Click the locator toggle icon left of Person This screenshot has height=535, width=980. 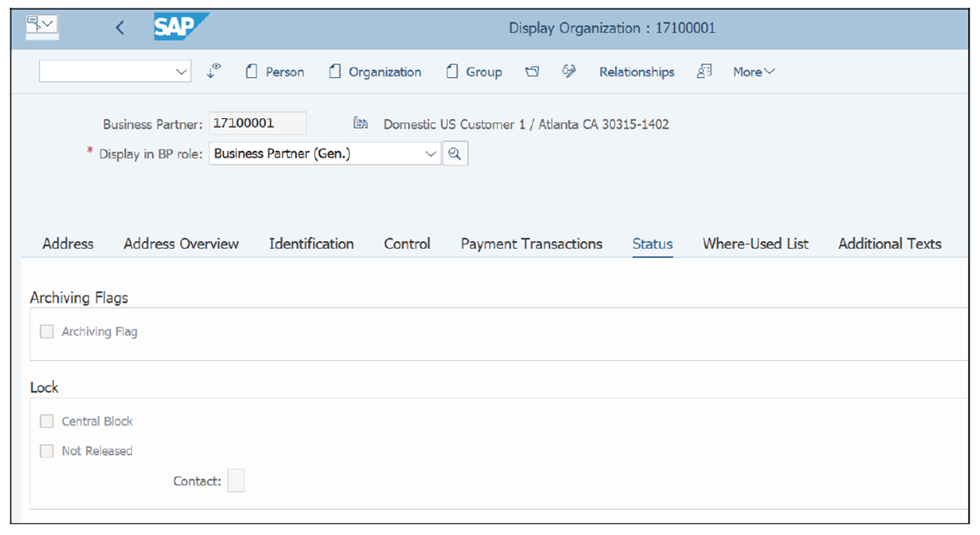pos(213,71)
